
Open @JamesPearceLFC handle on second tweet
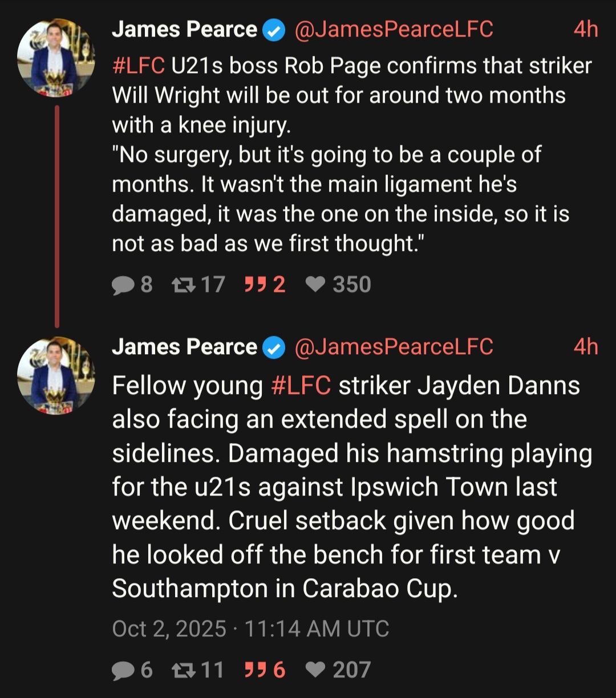coord(394,347)
